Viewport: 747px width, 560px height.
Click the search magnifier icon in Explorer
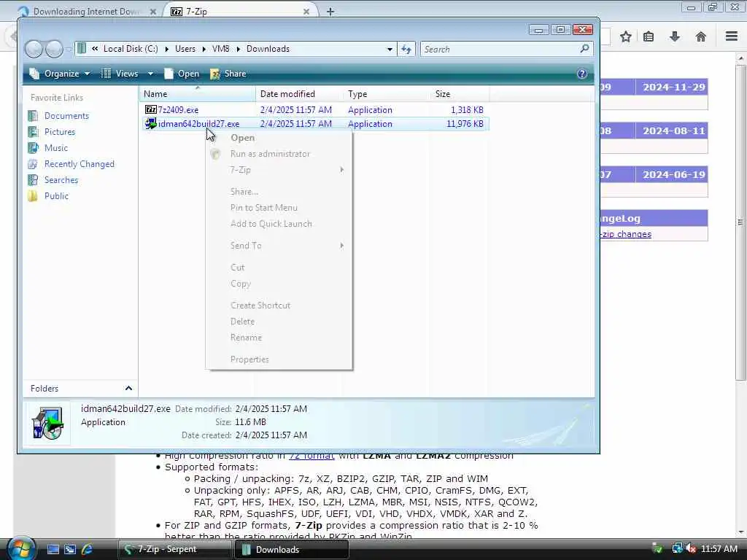pyautogui.click(x=584, y=49)
